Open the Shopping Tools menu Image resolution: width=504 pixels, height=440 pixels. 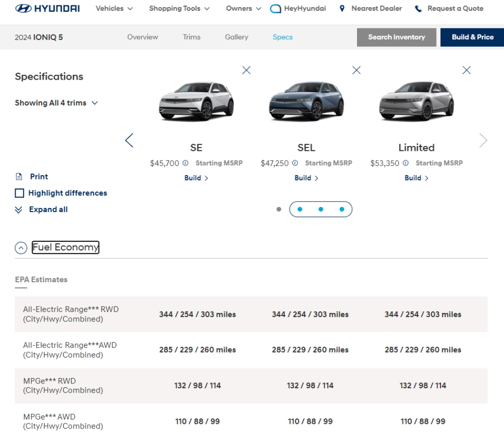[179, 9]
